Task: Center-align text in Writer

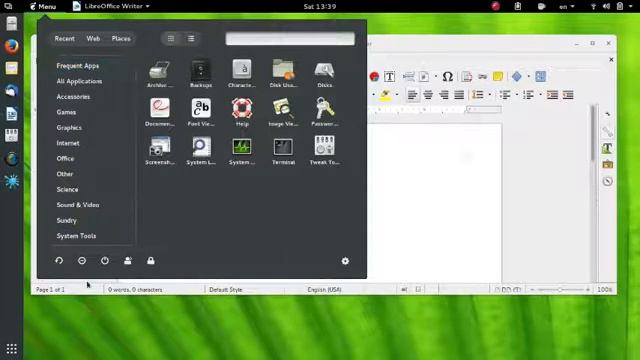Action: coord(428,95)
